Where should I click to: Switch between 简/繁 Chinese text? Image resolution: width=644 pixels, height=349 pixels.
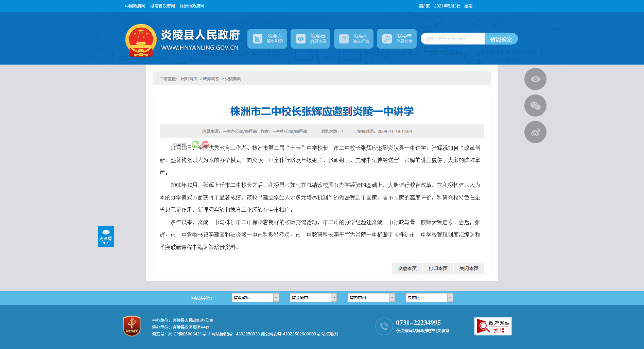click(424, 6)
